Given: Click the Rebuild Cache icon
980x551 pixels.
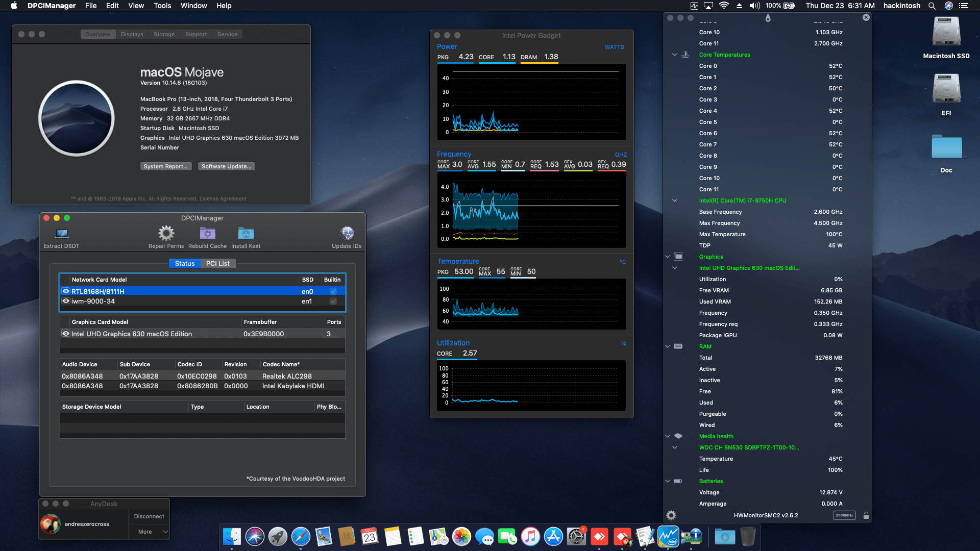Looking at the screenshot, I should point(207,233).
